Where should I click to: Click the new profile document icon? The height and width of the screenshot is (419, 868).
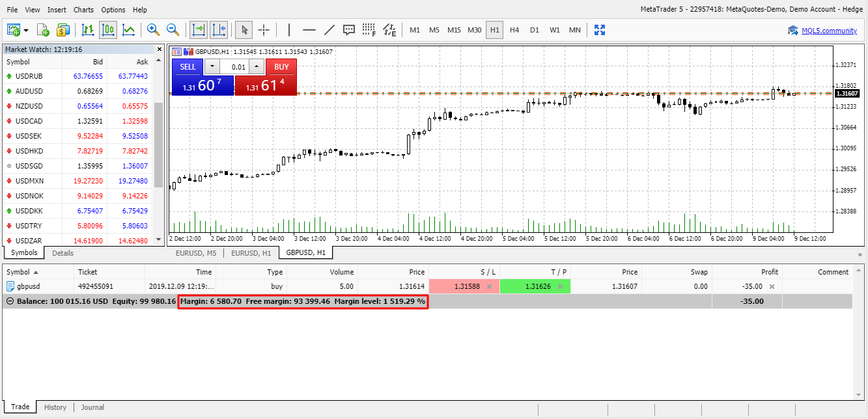(x=43, y=30)
